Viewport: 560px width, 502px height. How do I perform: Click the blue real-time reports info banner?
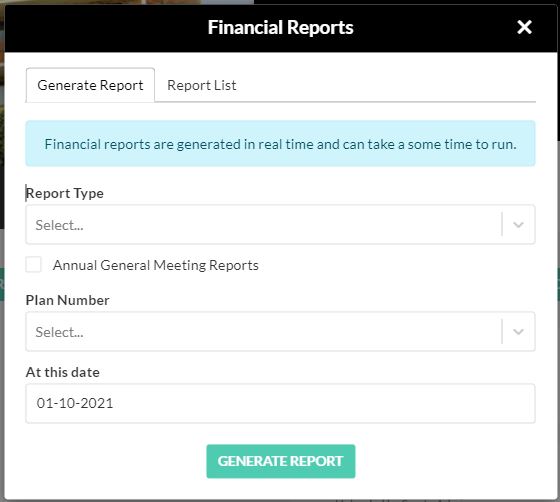[x=280, y=144]
